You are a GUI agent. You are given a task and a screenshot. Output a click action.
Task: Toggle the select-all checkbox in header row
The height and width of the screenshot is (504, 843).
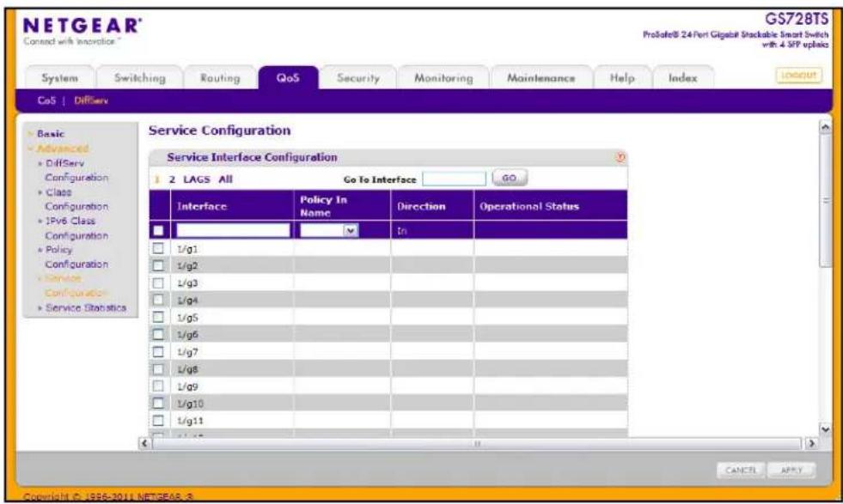pos(158,230)
